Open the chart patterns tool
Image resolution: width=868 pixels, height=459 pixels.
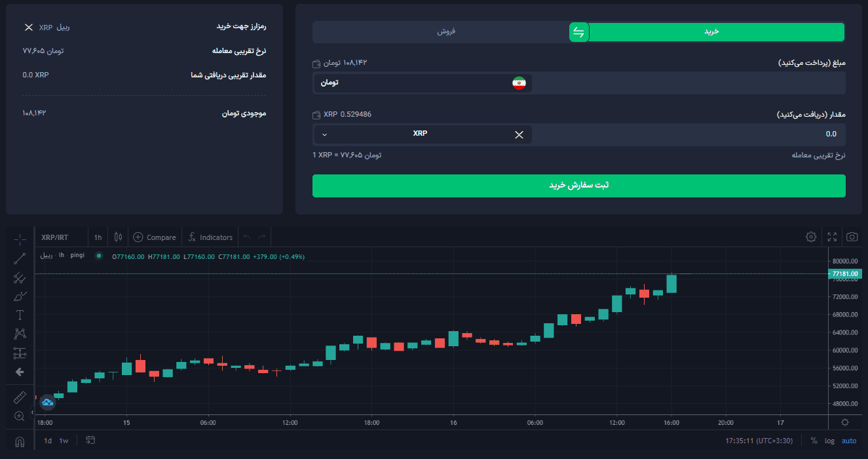click(20, 334)
